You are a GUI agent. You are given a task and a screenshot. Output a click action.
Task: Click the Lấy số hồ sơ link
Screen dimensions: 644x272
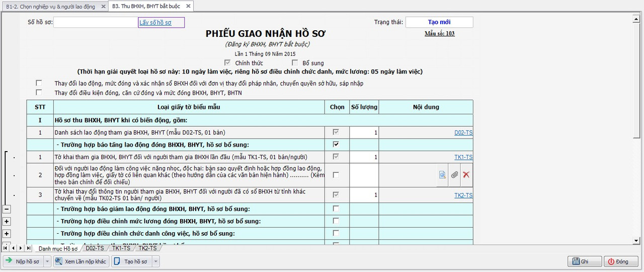tap(155, 23)
